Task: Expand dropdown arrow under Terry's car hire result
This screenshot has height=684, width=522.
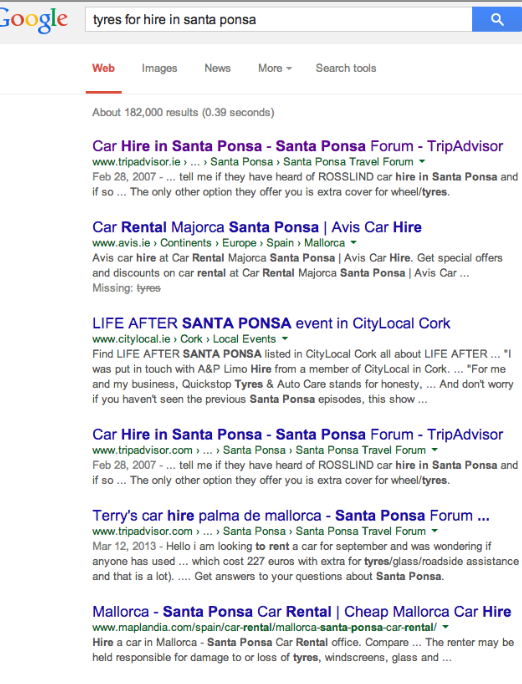Action: pyautogui.click(x=434, y=531)
